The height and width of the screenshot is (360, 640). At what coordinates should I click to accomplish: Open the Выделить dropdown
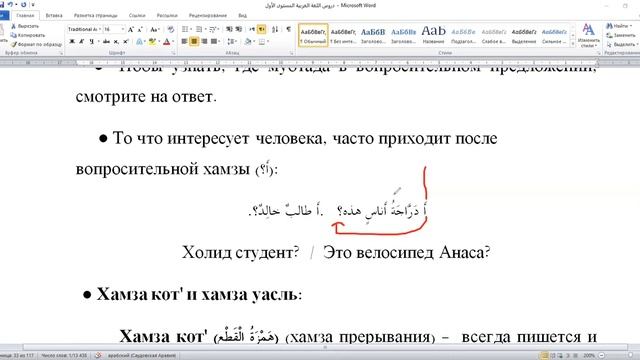[x=622, y=44]
